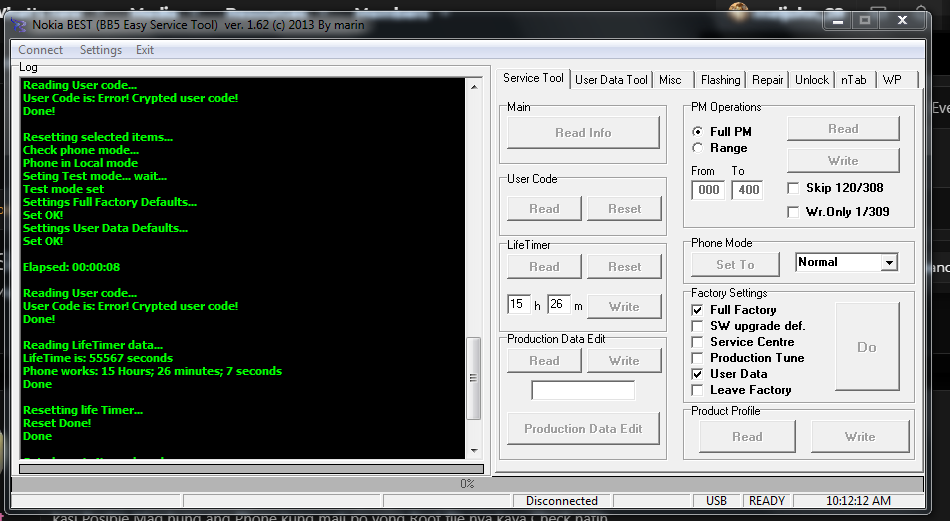Close the Nokia BEST window

[903, 21]
